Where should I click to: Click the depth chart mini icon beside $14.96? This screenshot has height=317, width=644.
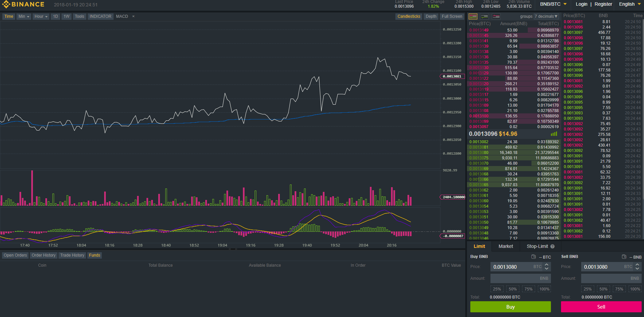(x=554, y=134)
